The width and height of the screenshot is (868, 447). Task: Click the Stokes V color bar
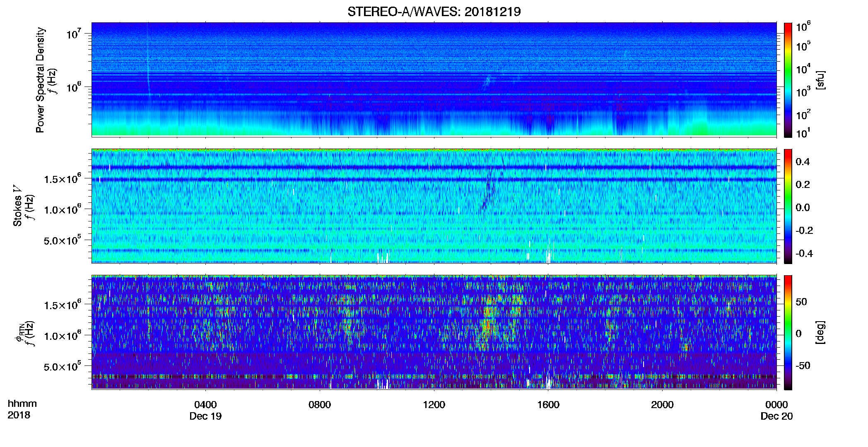click(788, 206)
